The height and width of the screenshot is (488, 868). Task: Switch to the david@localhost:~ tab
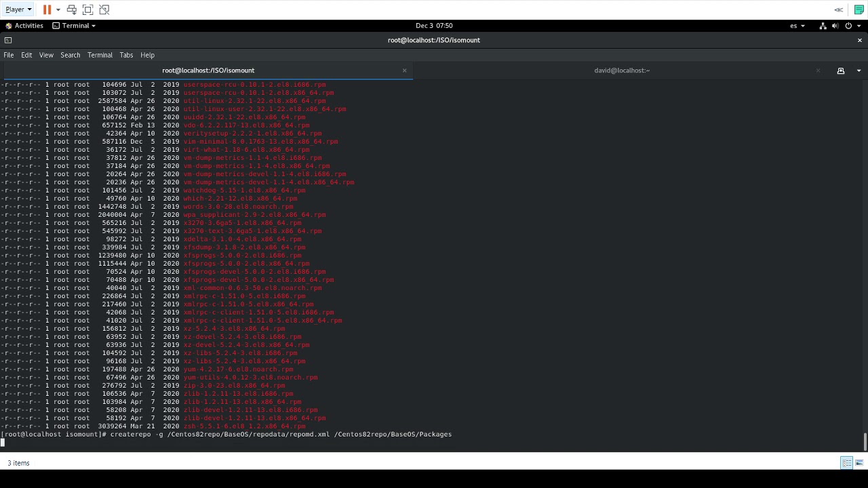coord(621,70)
